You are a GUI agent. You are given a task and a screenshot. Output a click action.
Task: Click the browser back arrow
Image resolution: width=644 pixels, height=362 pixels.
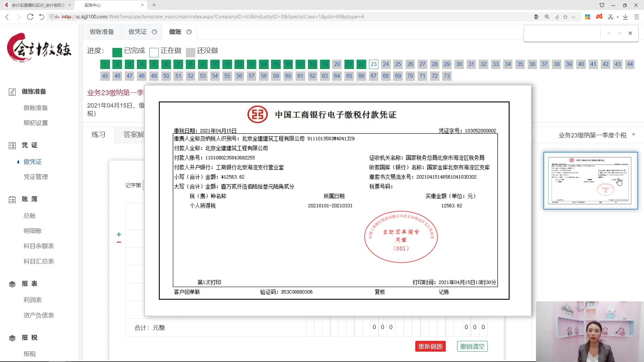point(7,17)
